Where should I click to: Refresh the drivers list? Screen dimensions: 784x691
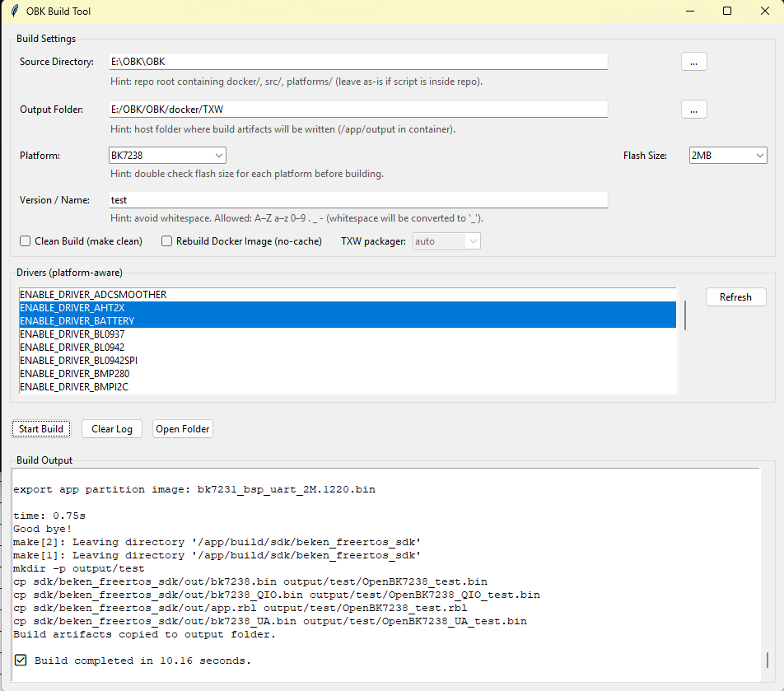tap(735, 297)
